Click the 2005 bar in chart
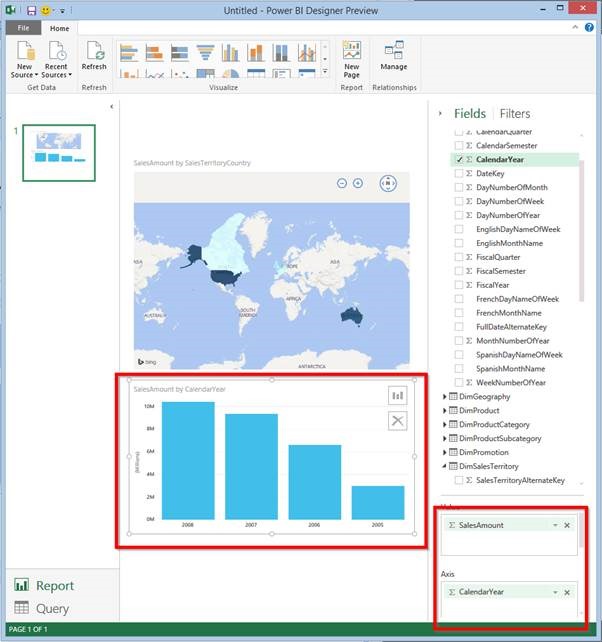This screenshot has width=602, height=642. pos(378,503)
